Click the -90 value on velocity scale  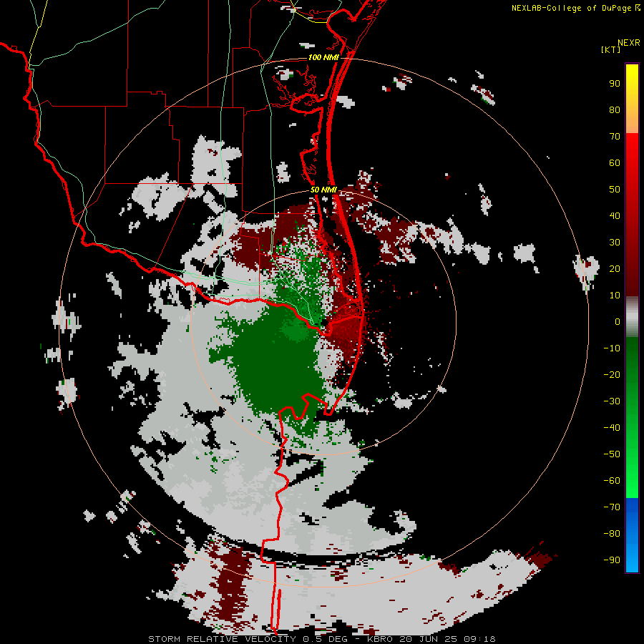pyautogui.click(x=612, y=560)
